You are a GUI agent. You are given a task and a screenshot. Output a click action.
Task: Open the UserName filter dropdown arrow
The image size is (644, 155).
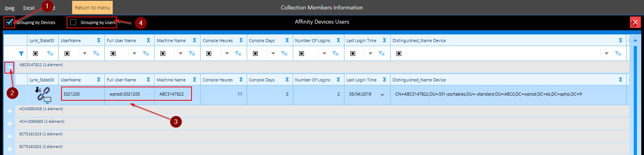[x=85, y=54]
